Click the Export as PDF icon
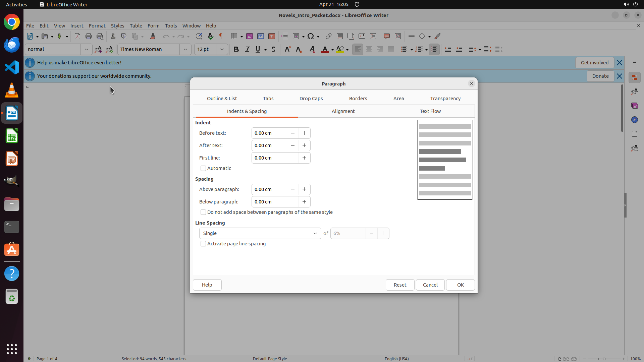Image resolution: width=644 pixels, height=362 pixels. [x=77, y=36]
